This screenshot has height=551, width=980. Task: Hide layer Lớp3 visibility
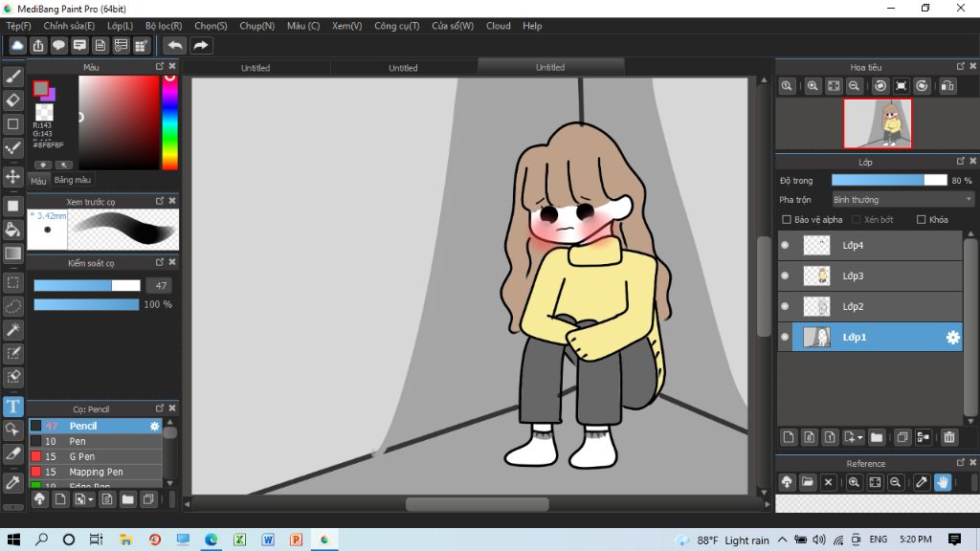click(x=785, y=276)
